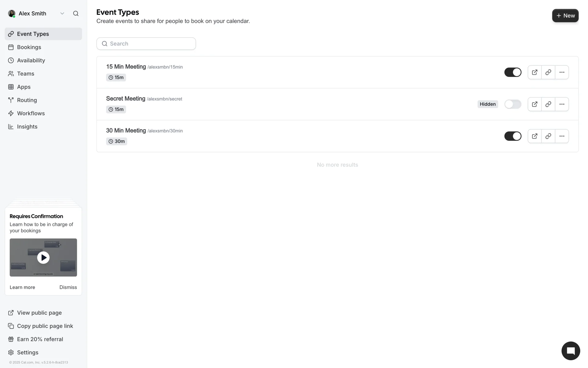Viewport: 588px width, 368px height.
Task: Enable the hidden Secret Meeting toggle
Action: point(512,104)
